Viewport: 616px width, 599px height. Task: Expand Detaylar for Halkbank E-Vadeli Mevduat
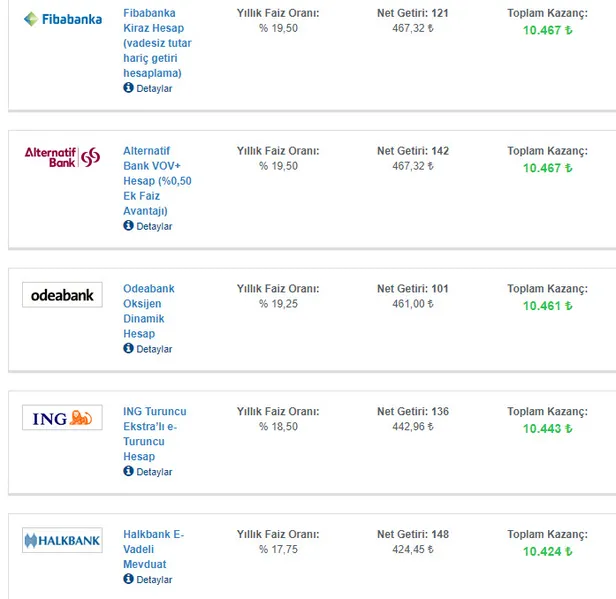point(154,580)
